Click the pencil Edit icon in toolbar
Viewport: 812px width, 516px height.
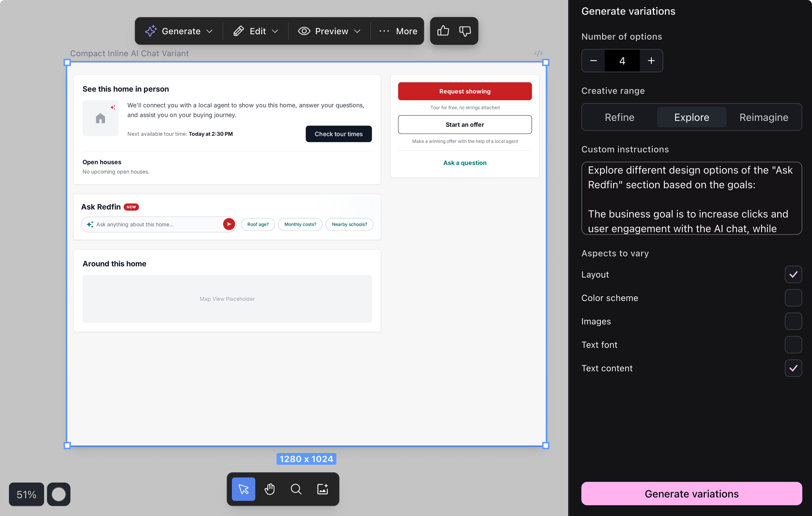point(238,31)
